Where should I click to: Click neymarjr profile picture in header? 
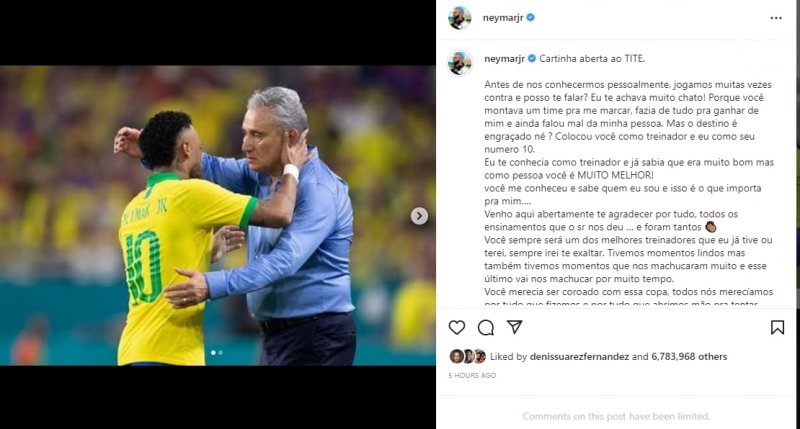459,18
